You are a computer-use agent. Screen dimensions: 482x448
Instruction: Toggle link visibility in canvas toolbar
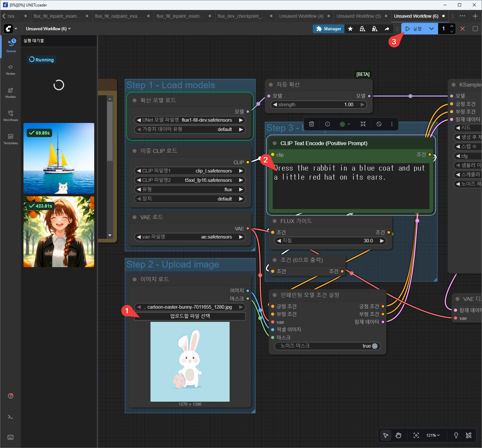click(x=468, y=435)
